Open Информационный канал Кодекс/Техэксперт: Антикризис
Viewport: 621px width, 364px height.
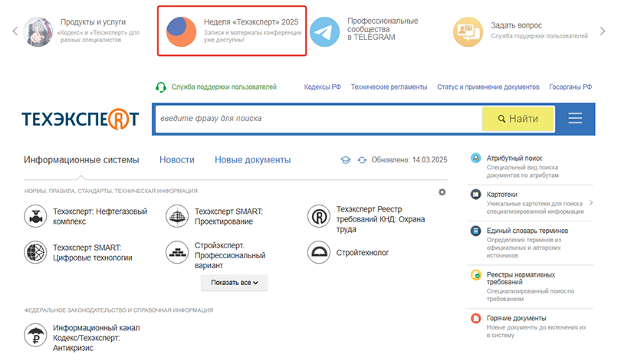[97, 338]
